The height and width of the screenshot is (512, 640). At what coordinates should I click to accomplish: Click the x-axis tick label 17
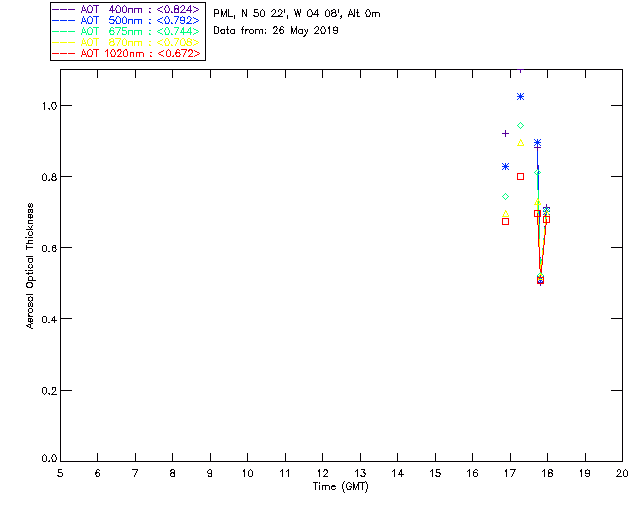[x=510, y=473]
